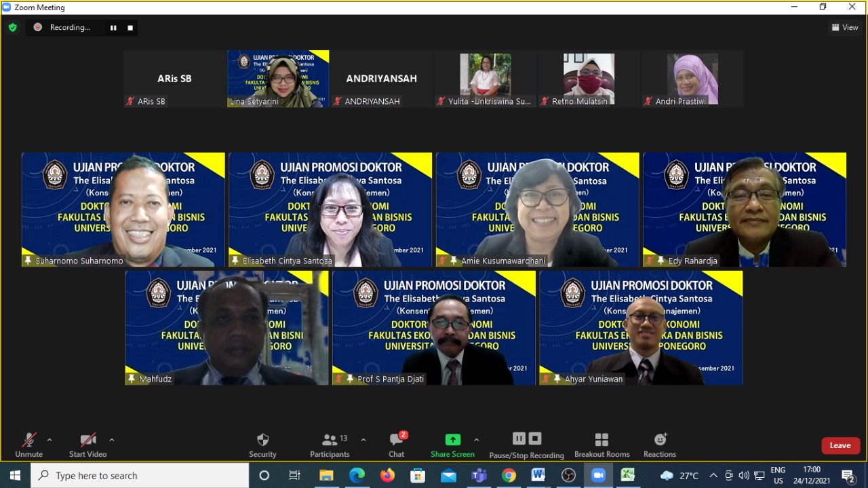The width and height of the screenshot is (868, 488).
Task: Click the Pause/Stop Recording control
Action: (x=527, y=445)
